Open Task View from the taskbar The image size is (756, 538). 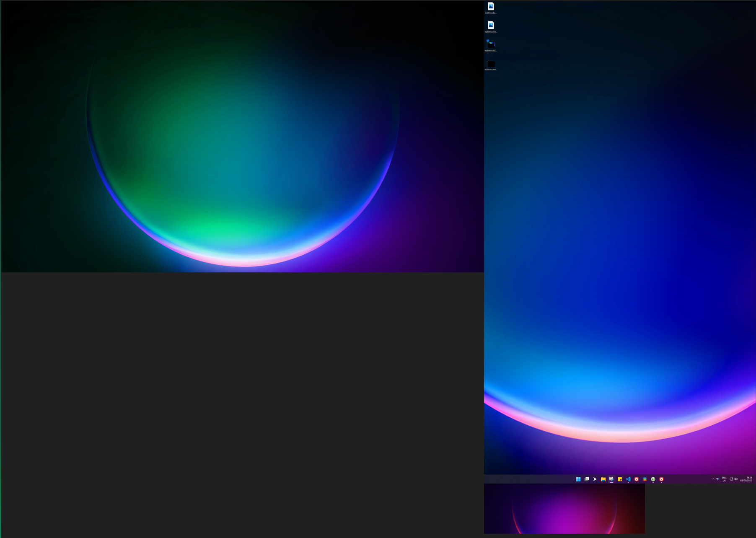[x=587, y=479]
